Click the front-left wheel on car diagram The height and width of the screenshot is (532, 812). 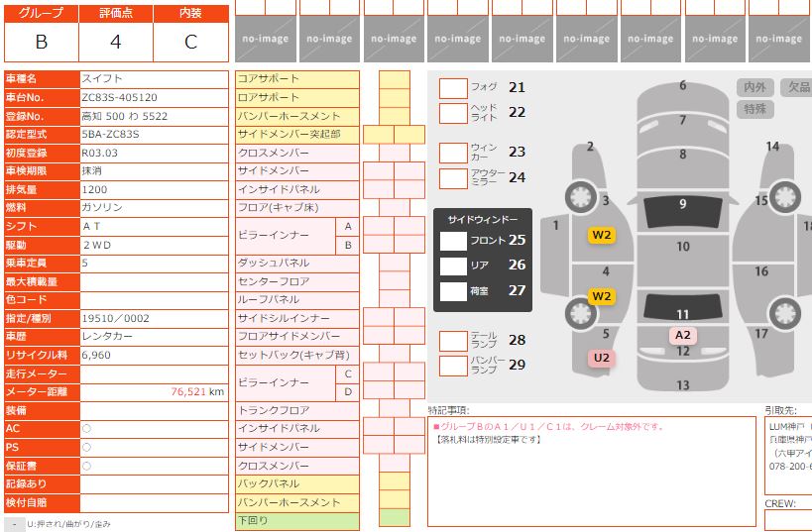point(579,198)
